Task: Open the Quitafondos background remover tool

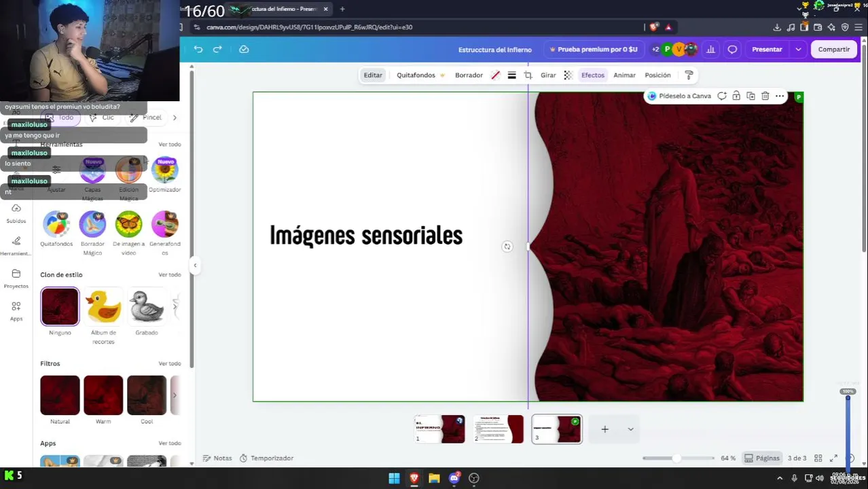Action: (x=56, y=230)
